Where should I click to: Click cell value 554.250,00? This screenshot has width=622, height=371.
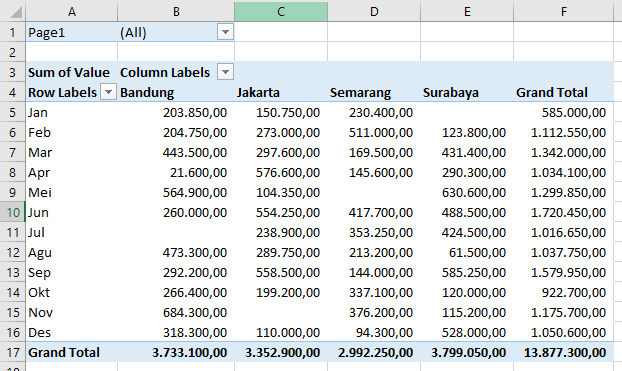(x=288, y=212)
